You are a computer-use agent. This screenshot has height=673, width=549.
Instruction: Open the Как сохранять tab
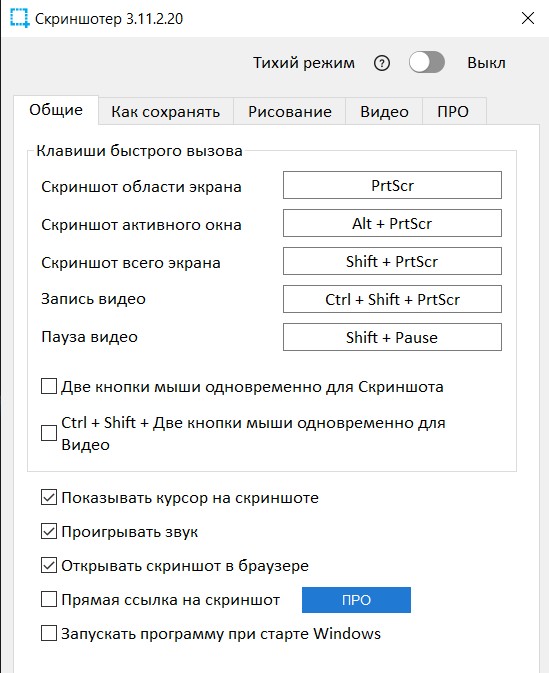[x=166, y=112]
